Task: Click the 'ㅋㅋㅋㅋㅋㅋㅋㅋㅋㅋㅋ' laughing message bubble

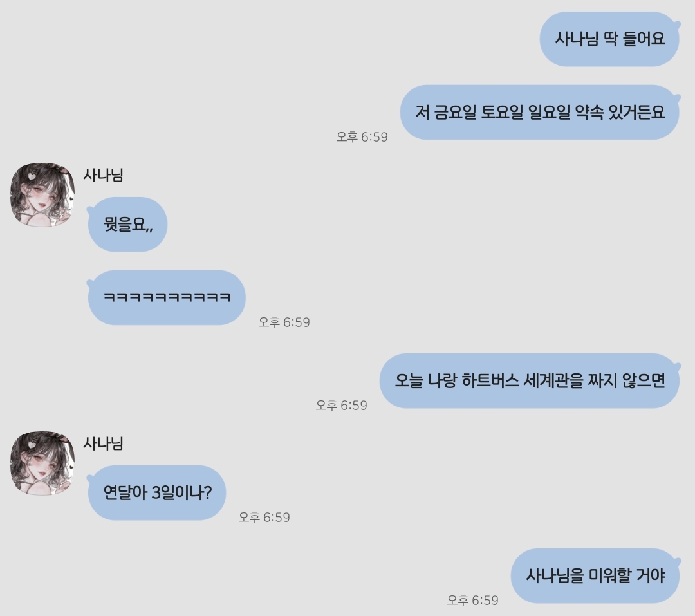Action: click(167, 297)
